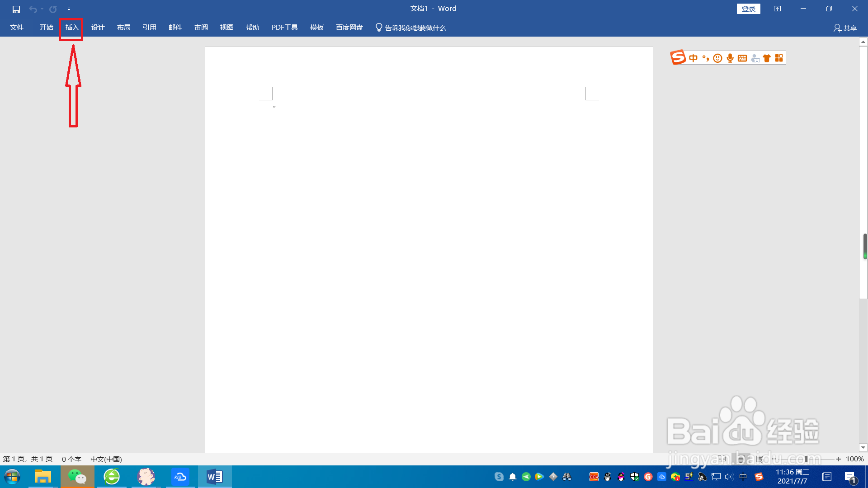
Task: Expand Customize Quick Access Toolbar dropdown
Action: (69, 9)
